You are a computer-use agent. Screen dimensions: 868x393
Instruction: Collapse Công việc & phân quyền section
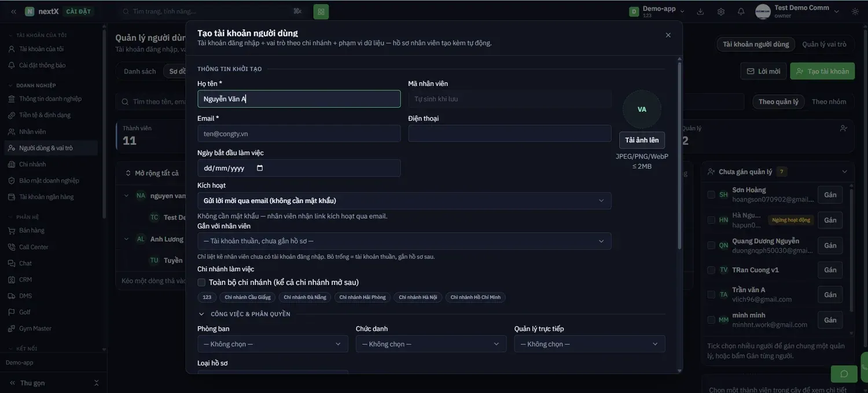pyautogui.click(x=201, y=314)
